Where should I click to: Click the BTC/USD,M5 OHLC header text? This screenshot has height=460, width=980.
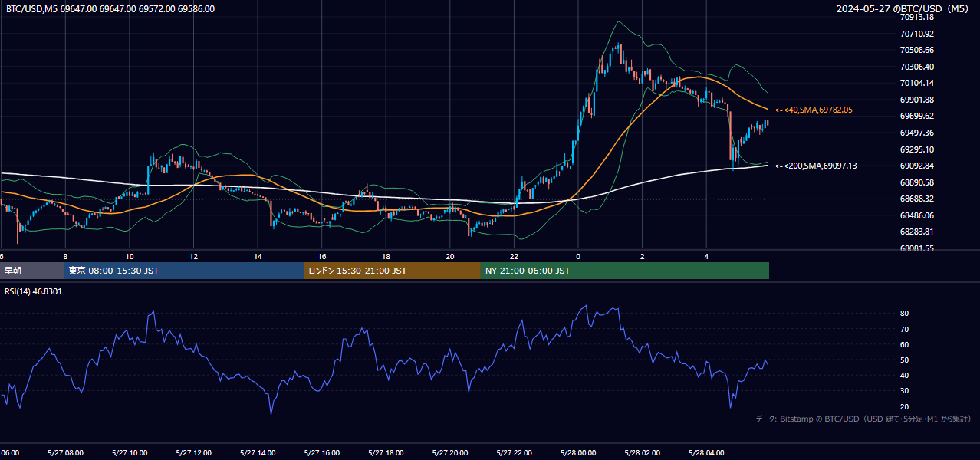110,9
